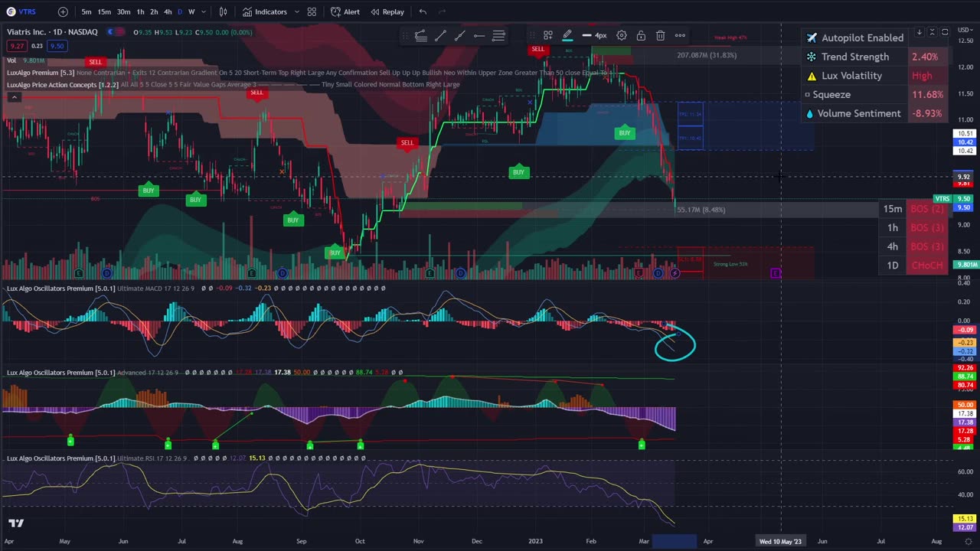Click the purple earnings E marker
Screen dimensions: 980x551
coord(776,273)
